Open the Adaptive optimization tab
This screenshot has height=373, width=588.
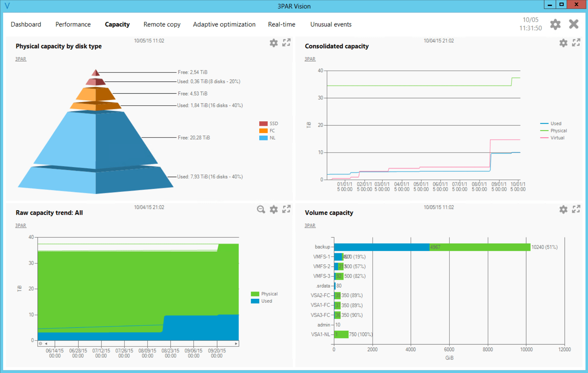(x=224, y=24)
